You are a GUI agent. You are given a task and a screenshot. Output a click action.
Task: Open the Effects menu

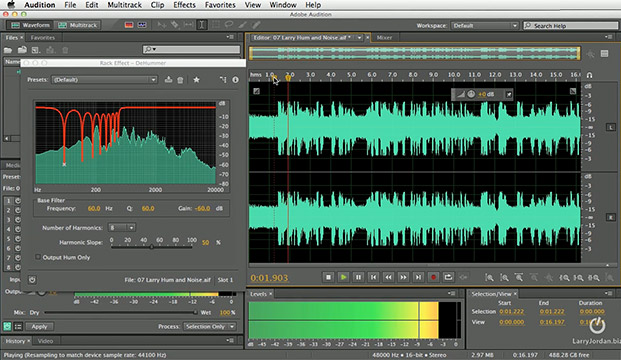pyautogui.click(x=184, y=5)
